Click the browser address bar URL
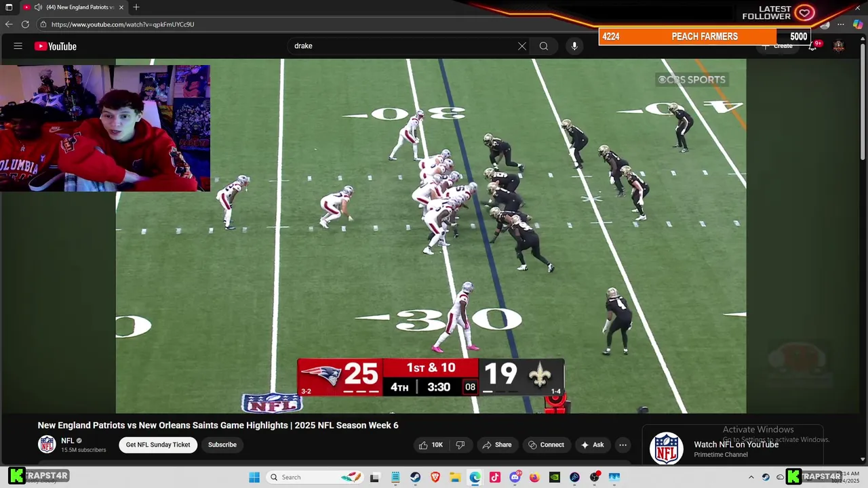The height and width of the screenshot is (488, 868). (123, 24)
